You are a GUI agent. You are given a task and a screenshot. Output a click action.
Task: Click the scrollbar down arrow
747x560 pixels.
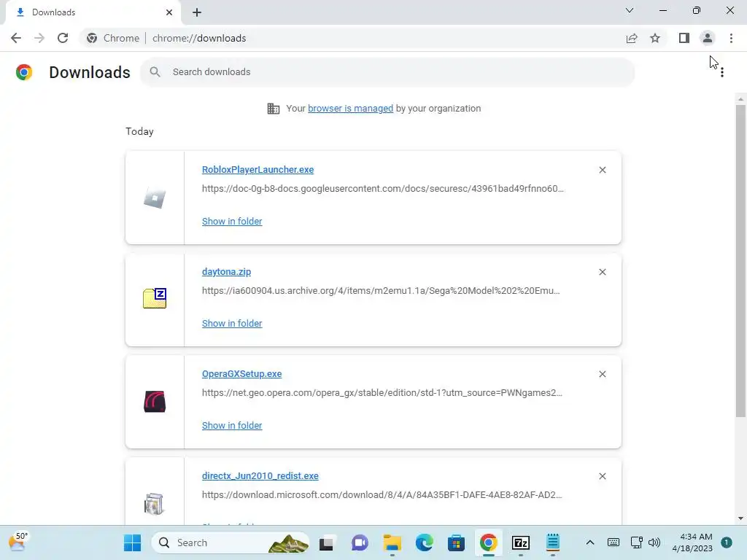pos(740,518)
